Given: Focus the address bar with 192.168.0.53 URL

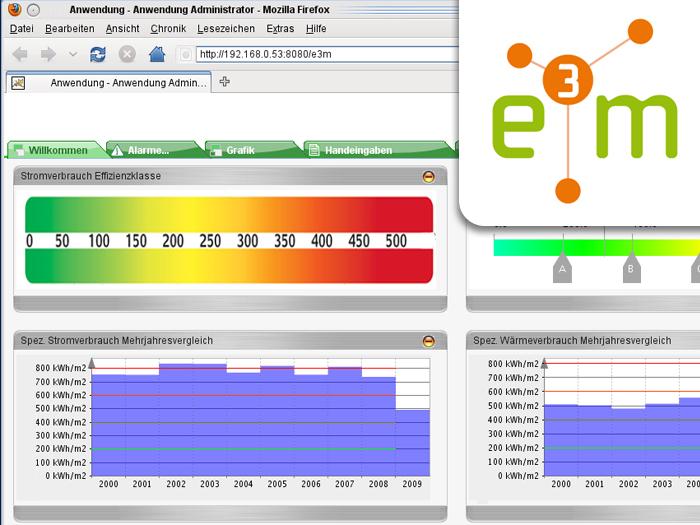Looking at the screenshot, I should (x=327, y=54).
